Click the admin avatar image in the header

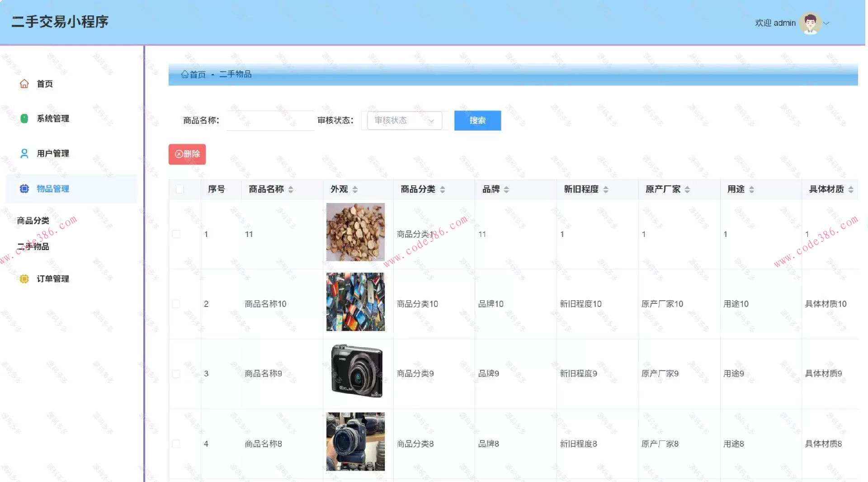[809, 22]
